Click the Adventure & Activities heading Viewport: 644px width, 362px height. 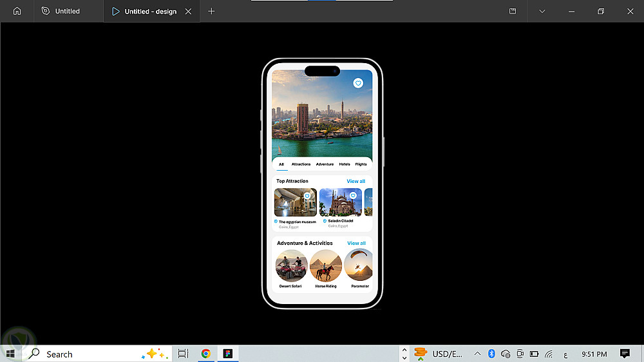[x=305, y=243]
